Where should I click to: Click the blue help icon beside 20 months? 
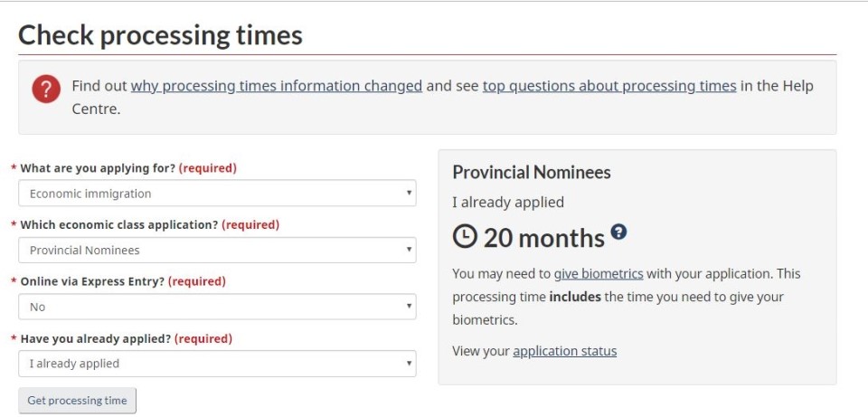click(x=618, y=232)
